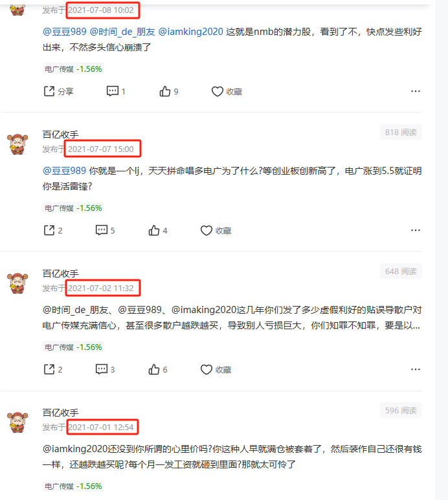448x500 pixels.
Task: Like the post with 6 thumbs-up
Action: 157,369
